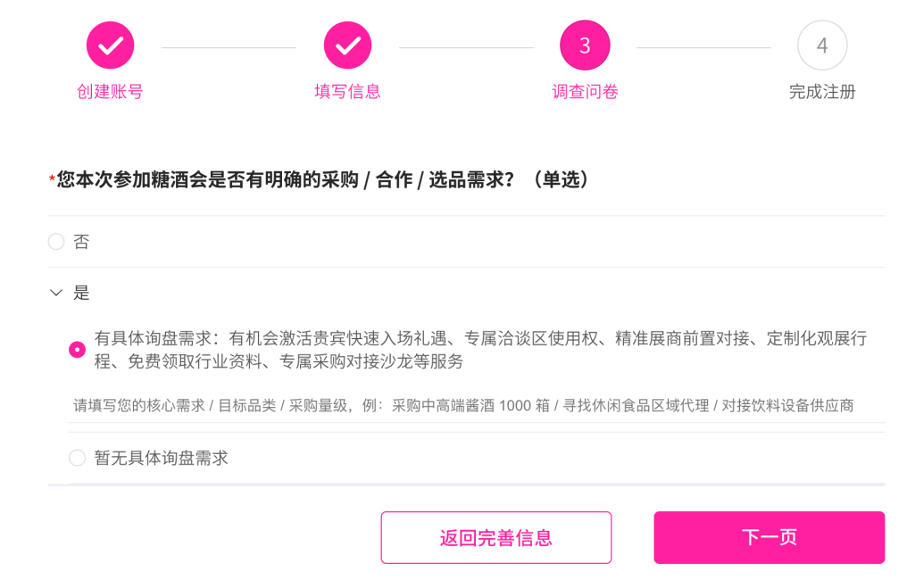This screenshot has width=915, height=588.
Task: Select the step 3 circle icon
Action: [585, 46]
